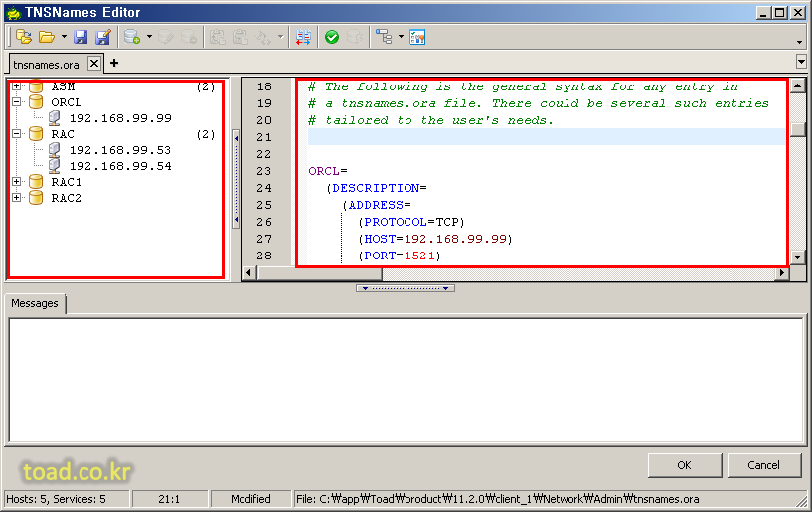Click the server icon beside 192.168.99.53
Screen dimensions: 812x512
click(x=55, y=150)
